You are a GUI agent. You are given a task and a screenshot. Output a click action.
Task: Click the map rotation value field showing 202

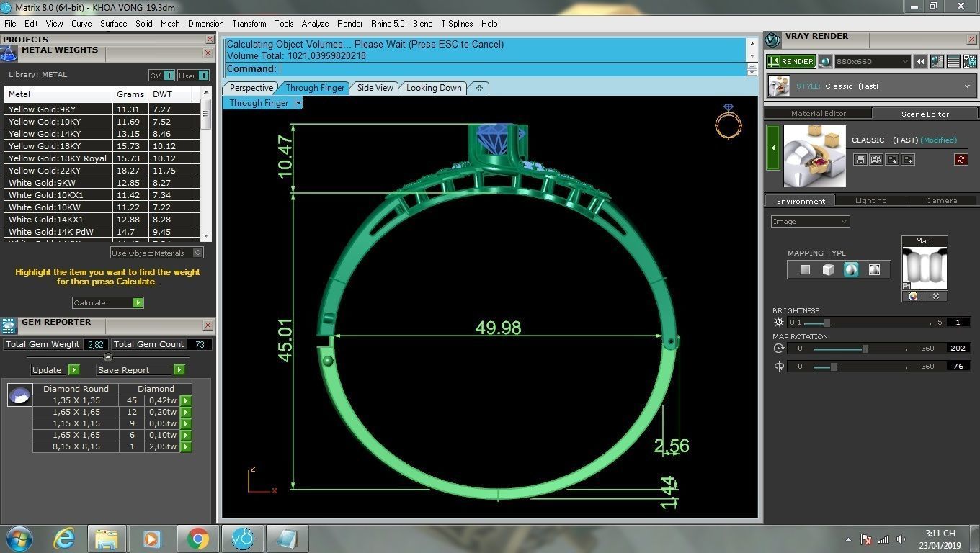point(958,349)
